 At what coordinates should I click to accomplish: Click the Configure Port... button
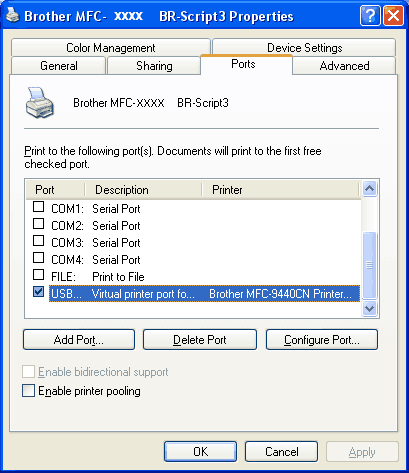(x=322, y=340)
